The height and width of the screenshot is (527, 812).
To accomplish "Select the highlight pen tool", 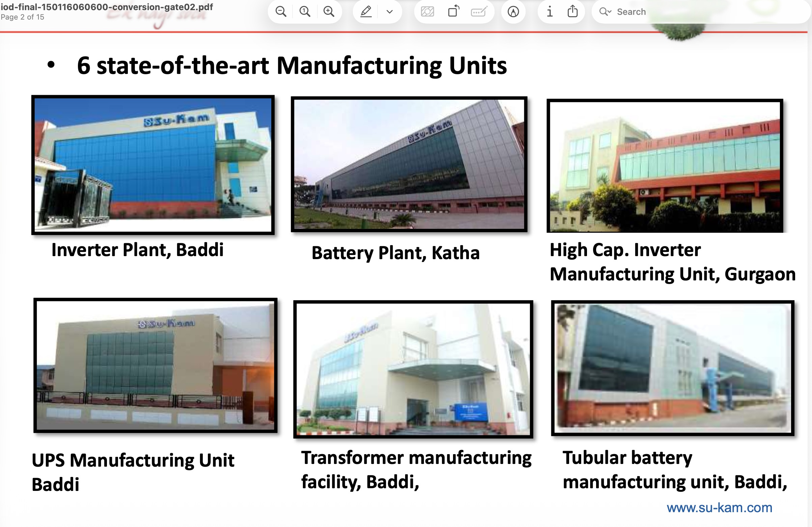I will pyautogui.click(x=366, y=11).
